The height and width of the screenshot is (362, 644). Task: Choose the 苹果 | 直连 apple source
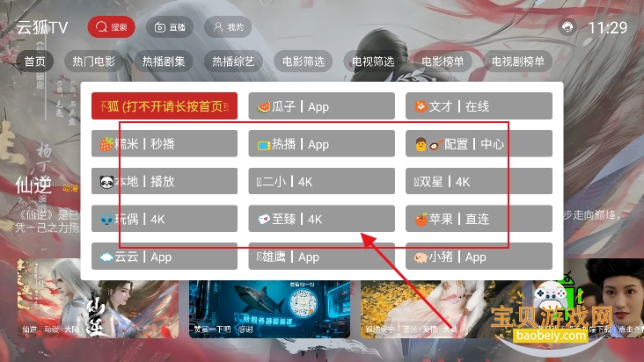[x=479, y=219]
